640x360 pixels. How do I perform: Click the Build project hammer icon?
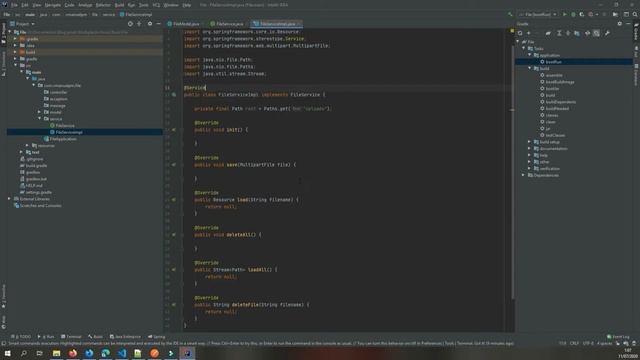[x=510, y=14]
